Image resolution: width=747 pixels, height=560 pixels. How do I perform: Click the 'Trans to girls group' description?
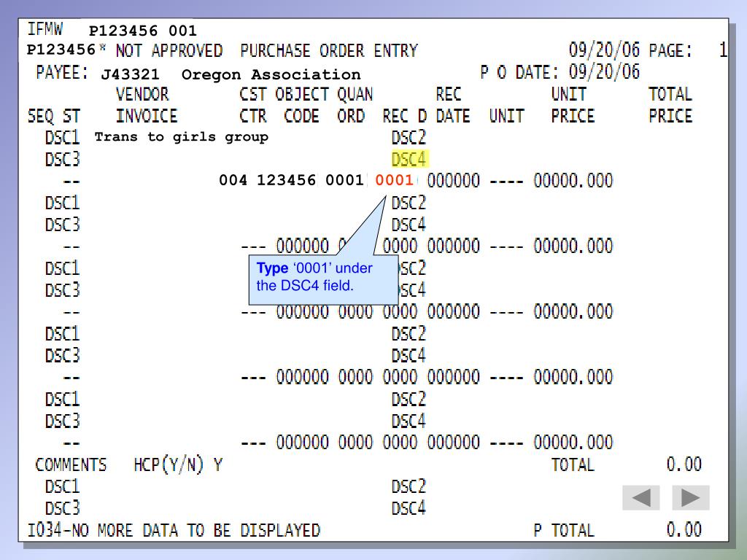182,136
